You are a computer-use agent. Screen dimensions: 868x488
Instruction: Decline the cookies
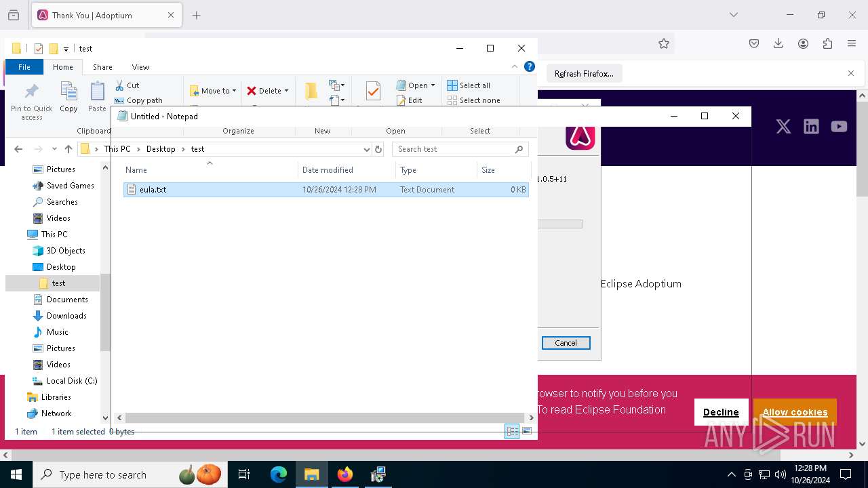pos(721,412)
